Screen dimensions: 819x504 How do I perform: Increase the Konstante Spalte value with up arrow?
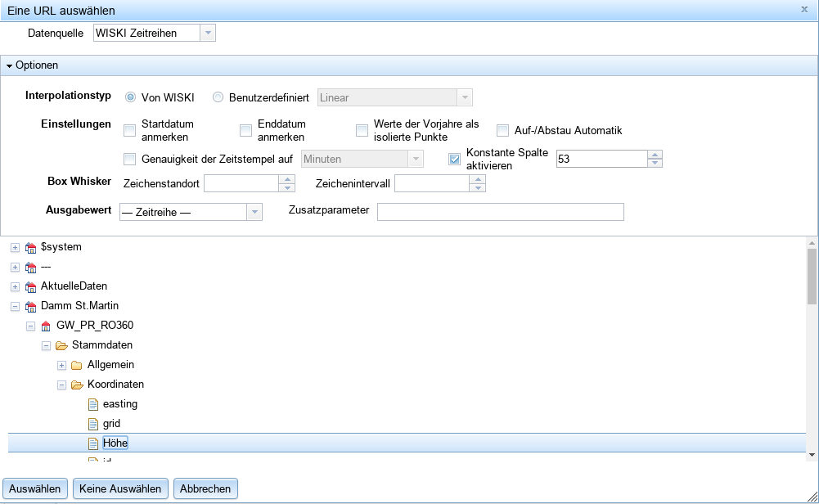point(655,155)
